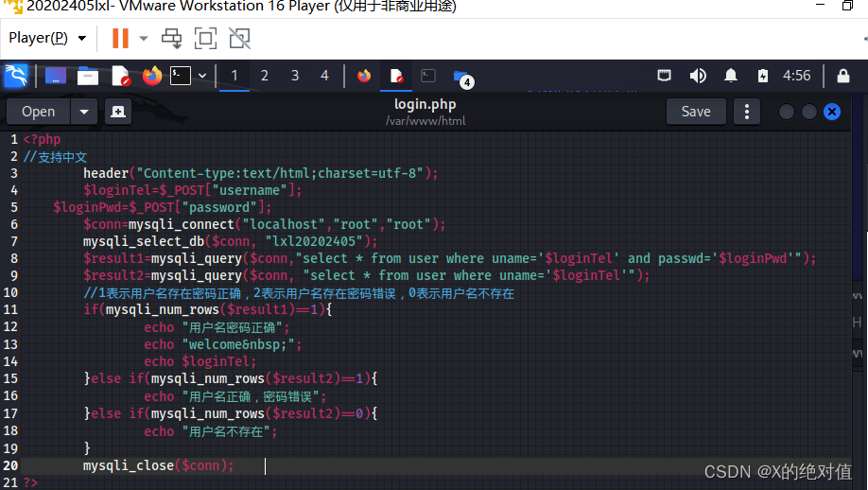The width and height of the screenshot is (868, 490).
Task: Expand the terminal launcher dropdown arrow
Action: coord(202,76)
